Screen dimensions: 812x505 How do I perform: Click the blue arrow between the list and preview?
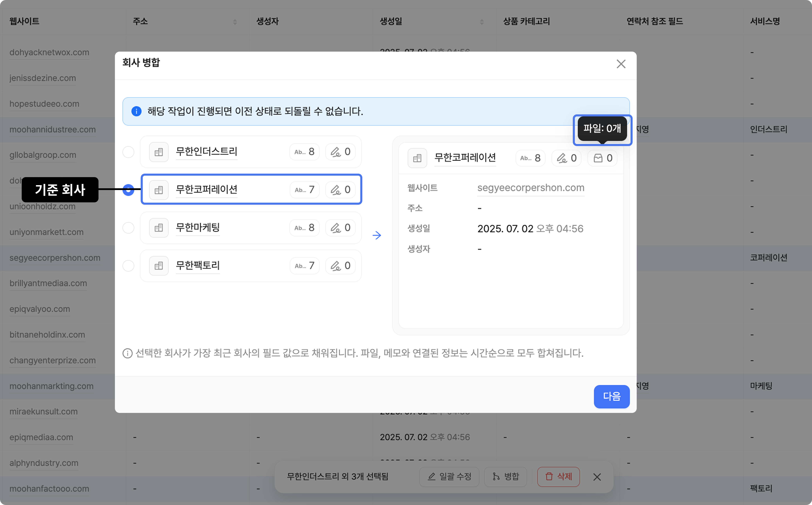click(377, 235)
